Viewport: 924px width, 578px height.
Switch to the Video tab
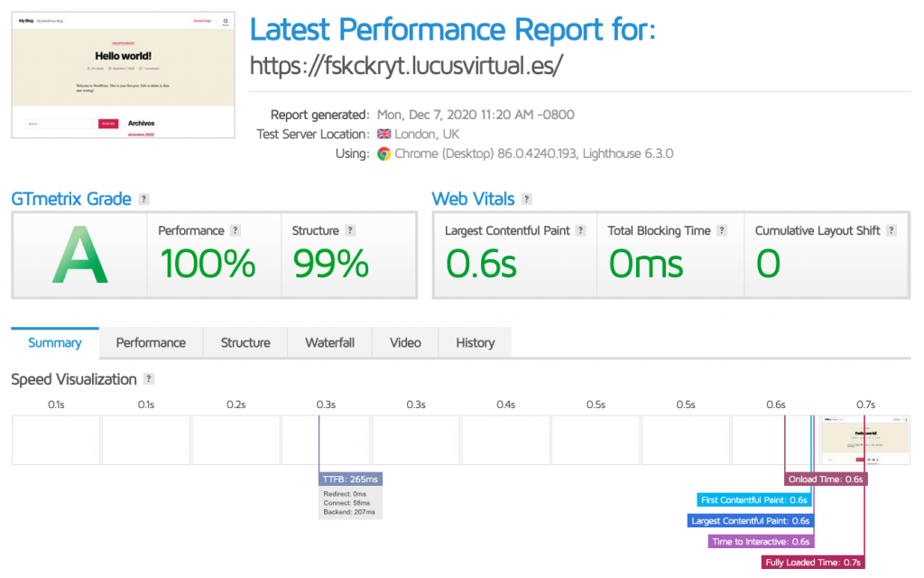[x=405, y=342]
